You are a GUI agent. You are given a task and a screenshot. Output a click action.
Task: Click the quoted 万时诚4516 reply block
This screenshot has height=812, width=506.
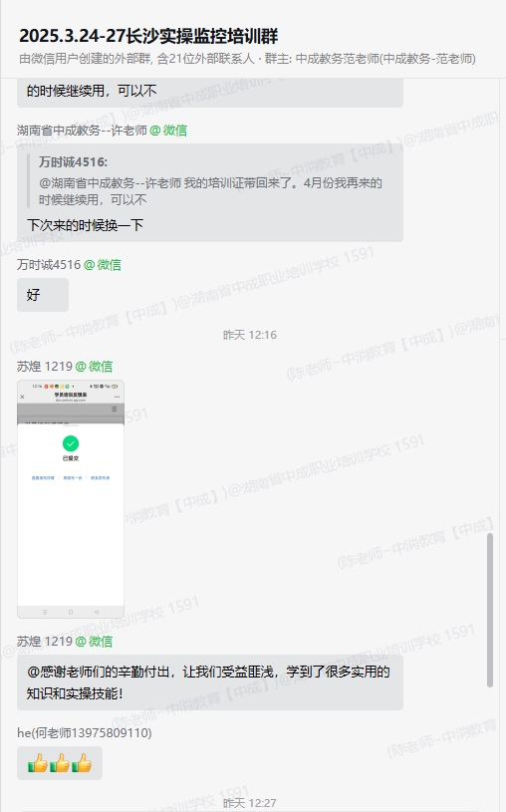point(211,180)
